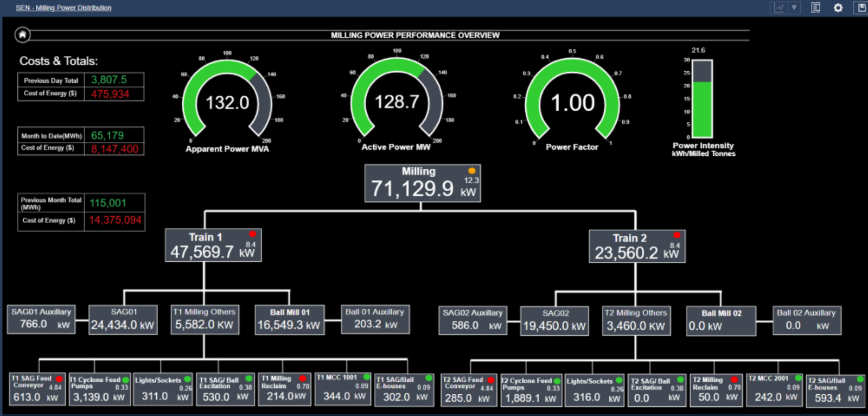Open the trend chart tool icon
This screenshot has height=416, width=868.
(x=779, y=8)
